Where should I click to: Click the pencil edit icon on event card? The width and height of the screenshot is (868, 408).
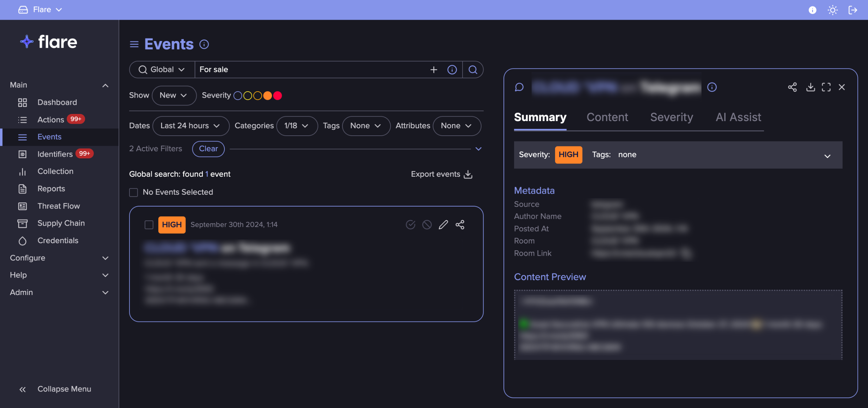(x=443, y=225)
